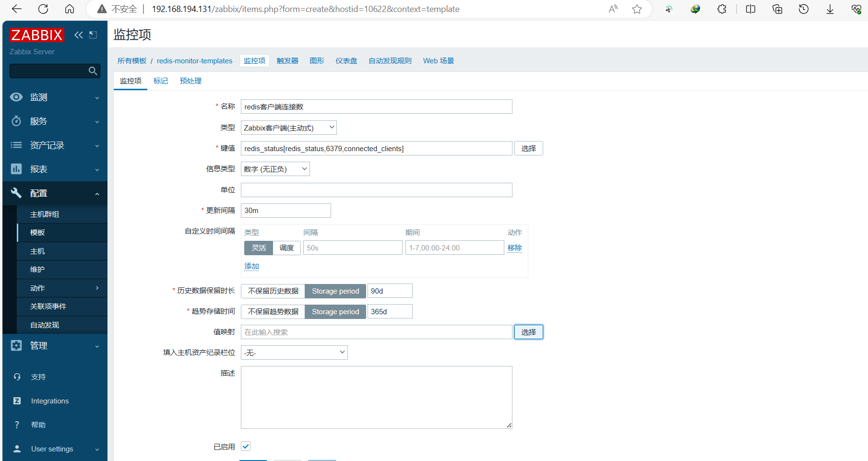This screenshot has height=461, width=868.
Task: Select 灵活 flexible interval type
Action: (259, 248)
